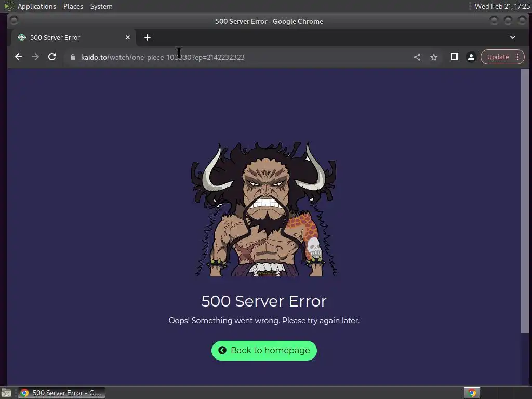The height and width of the screenshot is (399, 532).
Task: Open Chrome side panel
Action: tap(454, 57)
